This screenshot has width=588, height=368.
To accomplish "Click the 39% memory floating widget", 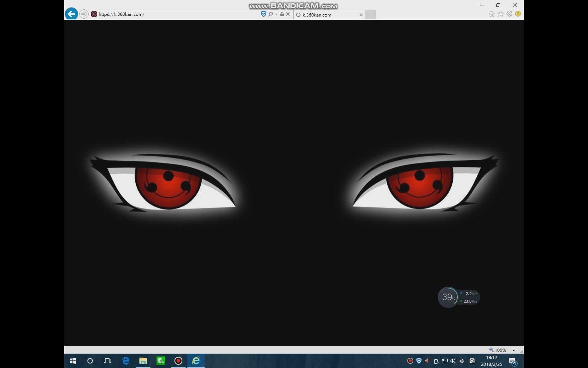I will pos(448,297).
